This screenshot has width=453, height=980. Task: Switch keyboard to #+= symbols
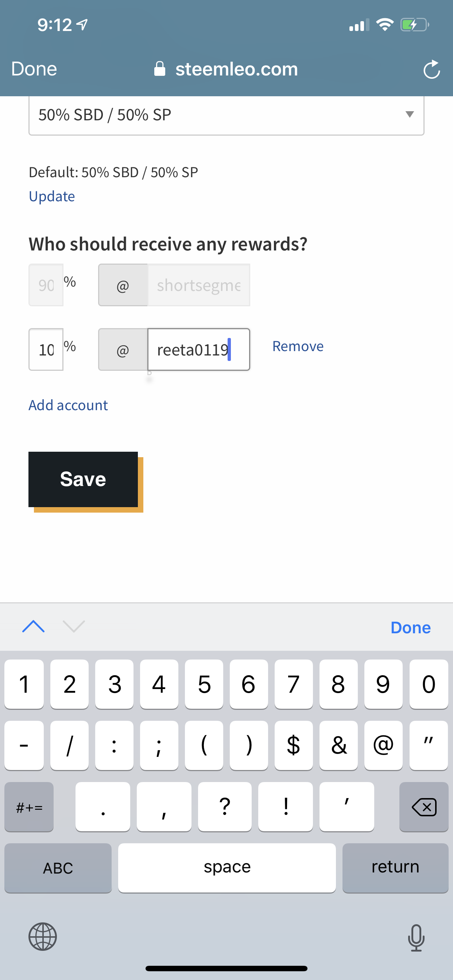29,806
